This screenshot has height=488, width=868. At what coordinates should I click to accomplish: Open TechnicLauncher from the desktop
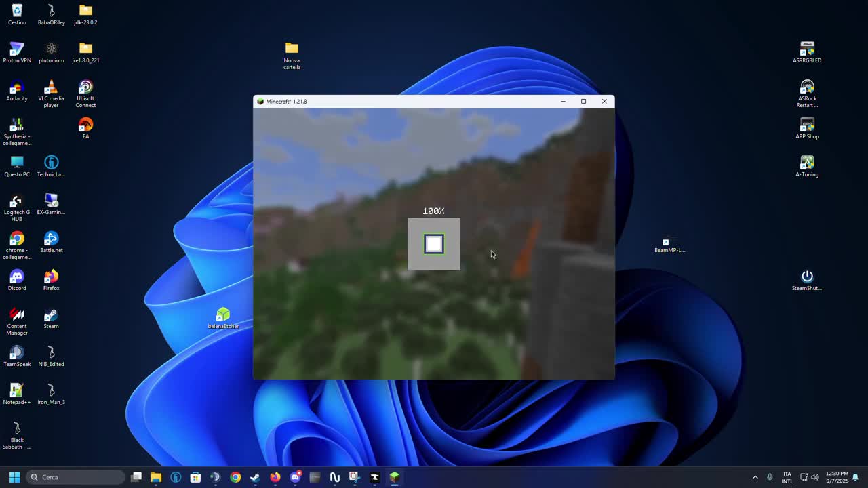[51, 163]
